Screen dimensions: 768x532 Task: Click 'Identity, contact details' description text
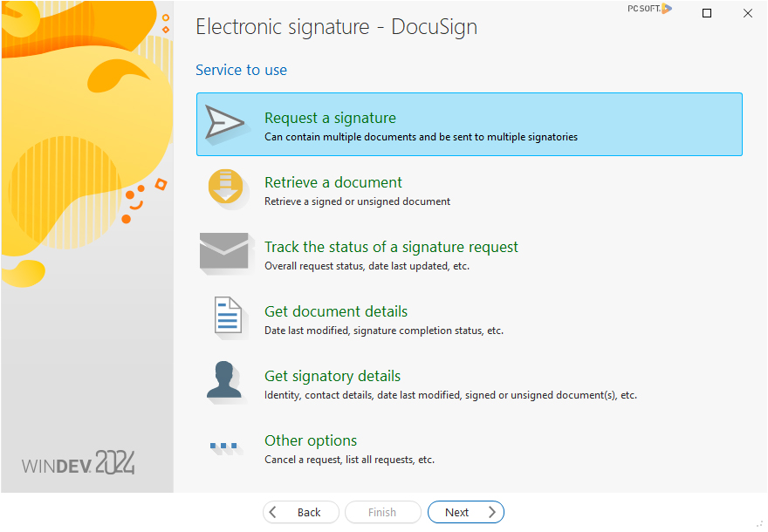click(x=450, y=395)
